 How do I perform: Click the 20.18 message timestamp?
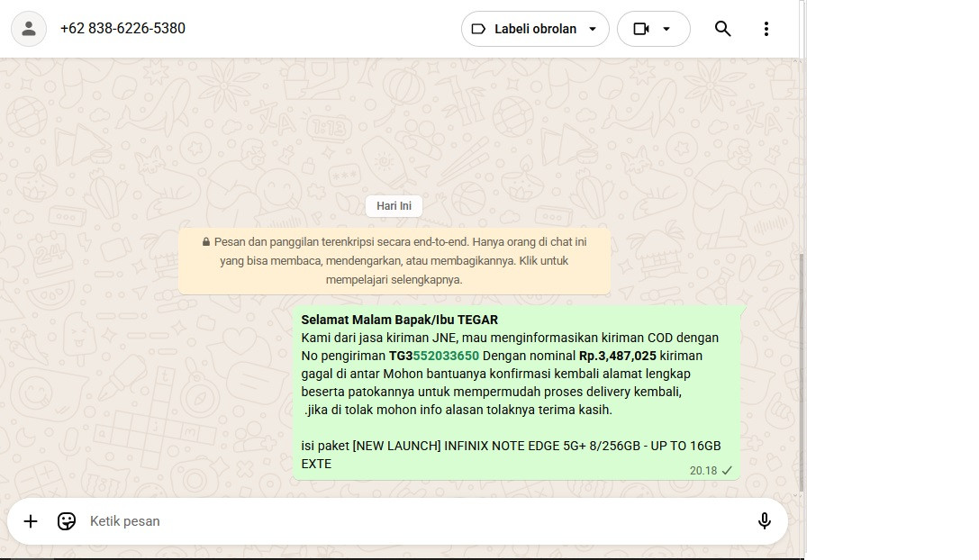tap(703, 471)
